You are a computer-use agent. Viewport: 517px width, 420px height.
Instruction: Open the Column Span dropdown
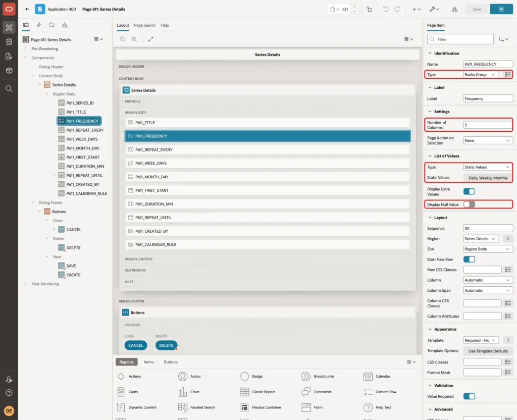pos(488,290)
